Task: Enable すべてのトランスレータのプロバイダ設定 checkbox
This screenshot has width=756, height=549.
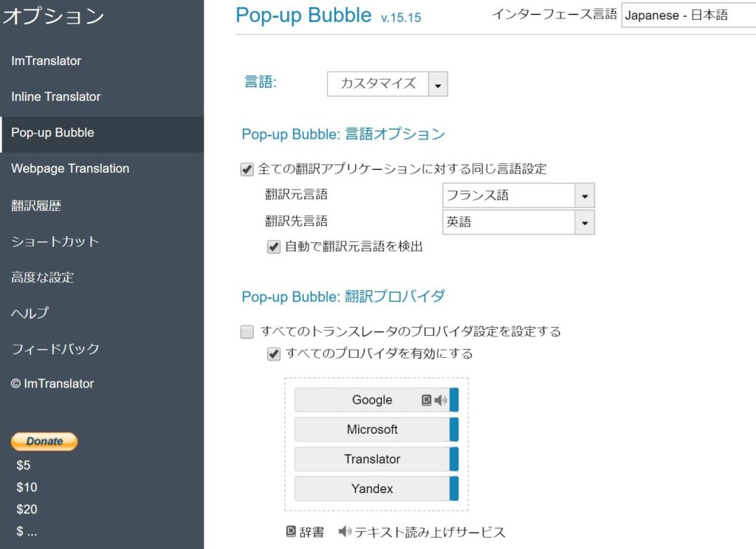Action: 247,331
